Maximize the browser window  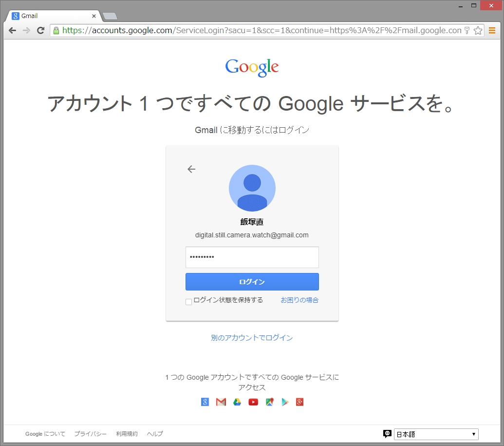pyautogui.click(x=474, y=6)
